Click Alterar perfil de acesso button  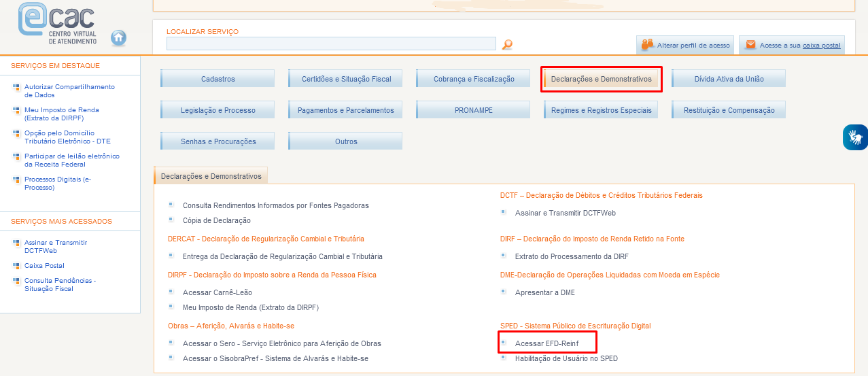[x=685, y=45]
